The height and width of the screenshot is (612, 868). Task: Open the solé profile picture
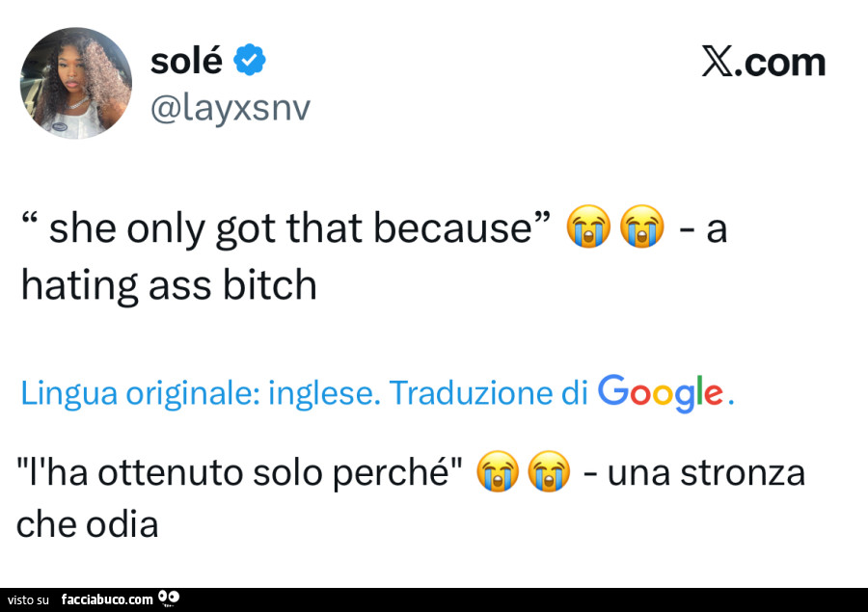point(76,84)
